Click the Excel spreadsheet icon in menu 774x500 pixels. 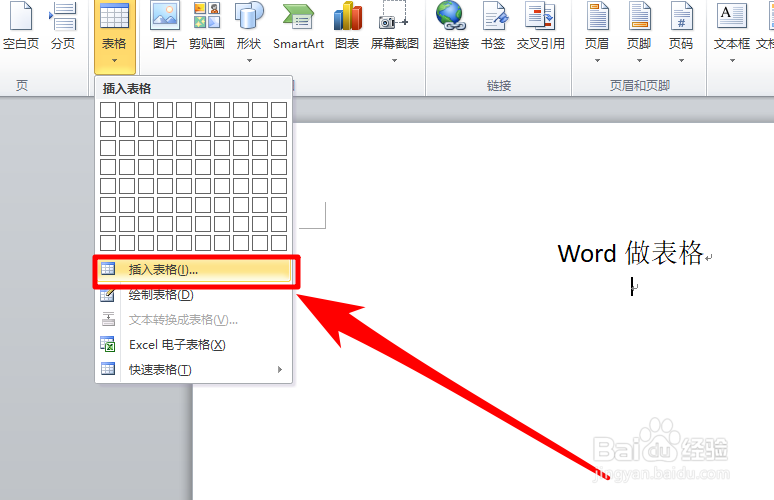[108, 344]
